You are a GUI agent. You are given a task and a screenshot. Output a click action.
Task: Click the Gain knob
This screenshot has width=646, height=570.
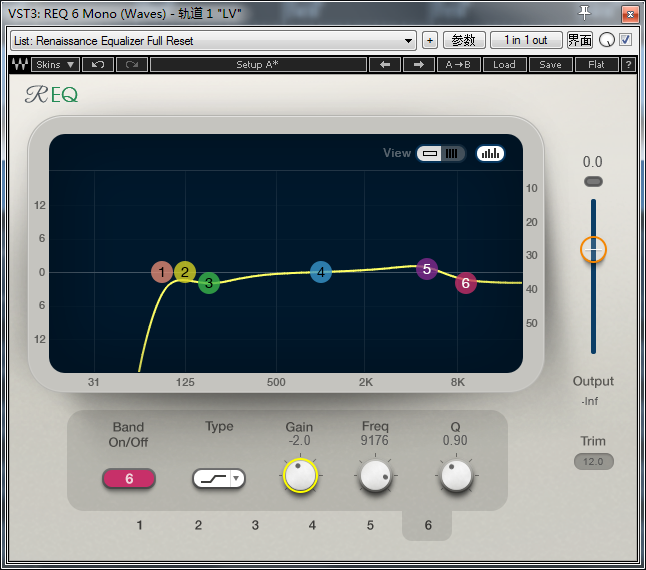(300, 475)
